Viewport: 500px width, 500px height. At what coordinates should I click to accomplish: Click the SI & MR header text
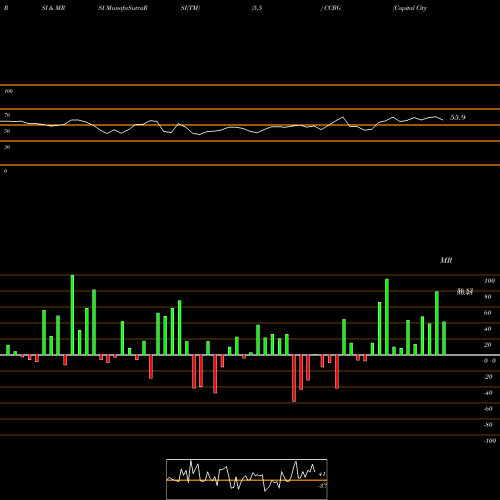(x=53, y=8)
